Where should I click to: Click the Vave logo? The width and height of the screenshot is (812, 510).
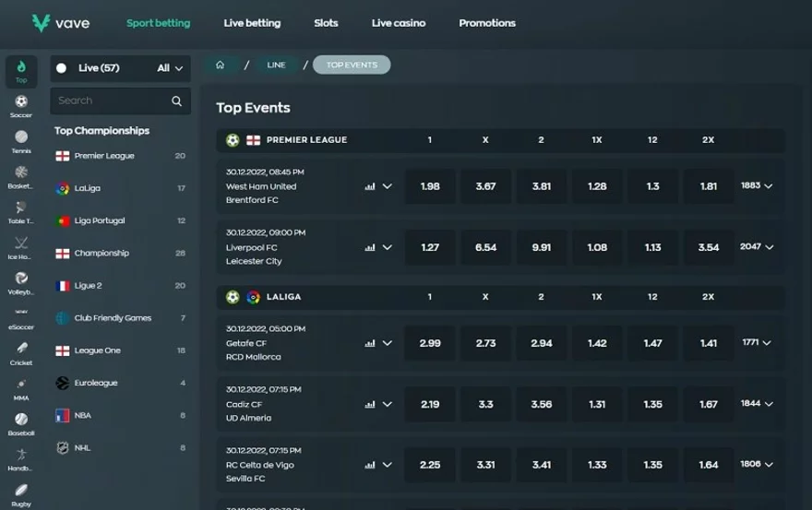pyautogui.click(x=61, y=23)
